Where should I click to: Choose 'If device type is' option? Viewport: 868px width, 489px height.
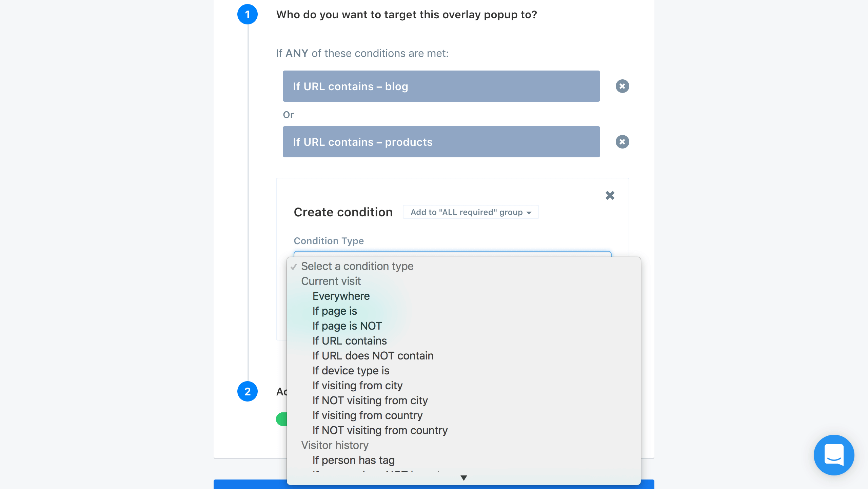coord(351,371)
